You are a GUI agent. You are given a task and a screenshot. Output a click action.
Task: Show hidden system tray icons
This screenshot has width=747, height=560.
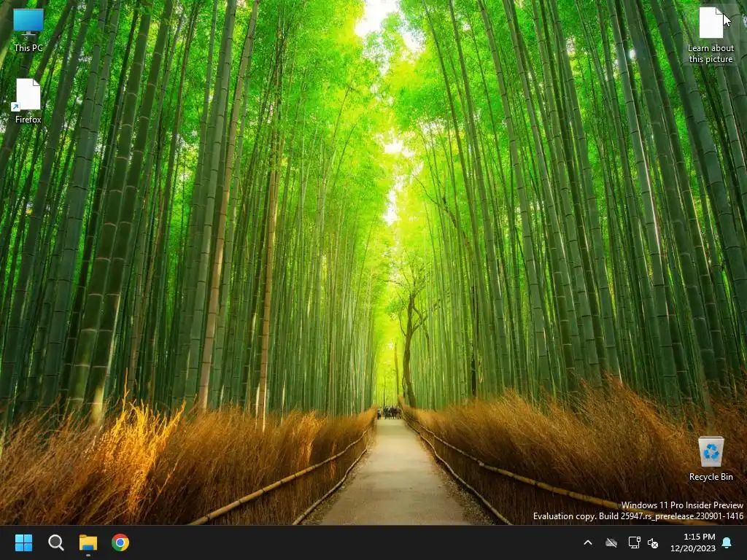point(588,542)
